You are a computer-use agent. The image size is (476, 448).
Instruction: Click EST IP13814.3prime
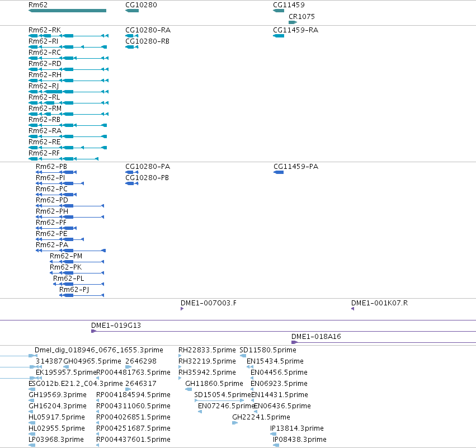[x=297, y=428]
